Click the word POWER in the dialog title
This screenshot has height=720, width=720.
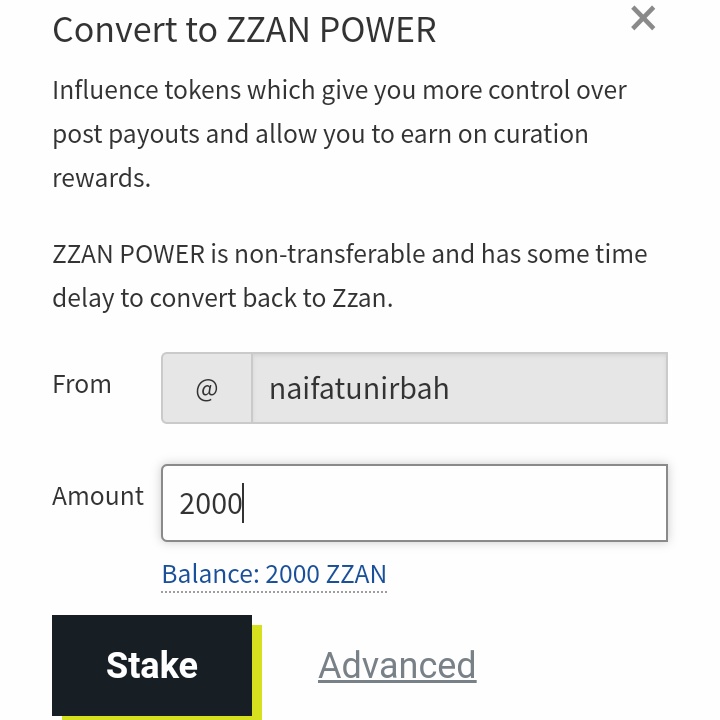[x=377, y=30]
